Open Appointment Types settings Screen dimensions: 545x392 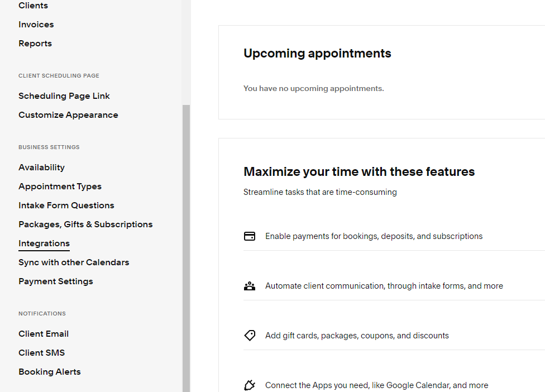[x=60, y=187]
